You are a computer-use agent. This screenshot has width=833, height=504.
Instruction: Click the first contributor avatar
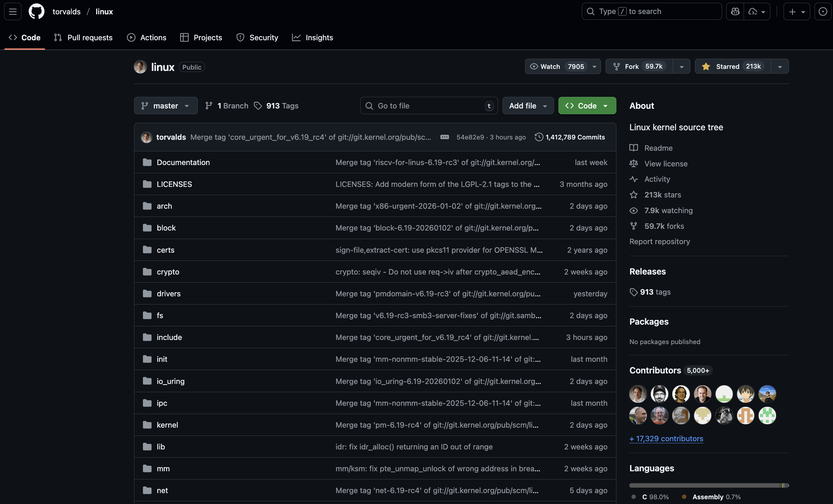638,394
